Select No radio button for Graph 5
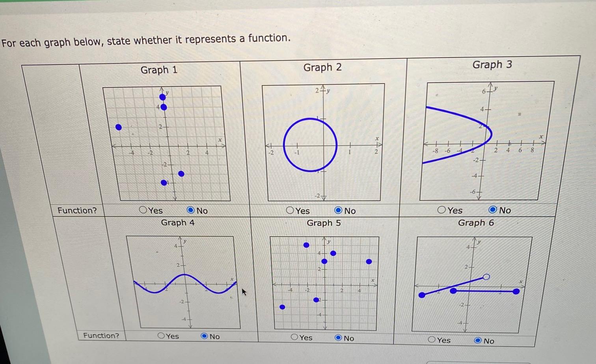 (339, 337)
